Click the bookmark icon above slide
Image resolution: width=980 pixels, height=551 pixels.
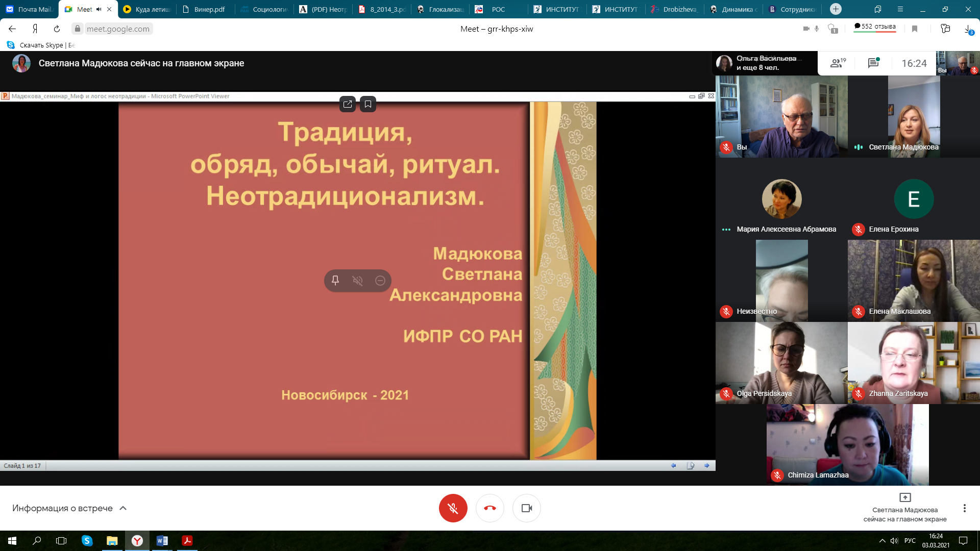coord(367,104)
